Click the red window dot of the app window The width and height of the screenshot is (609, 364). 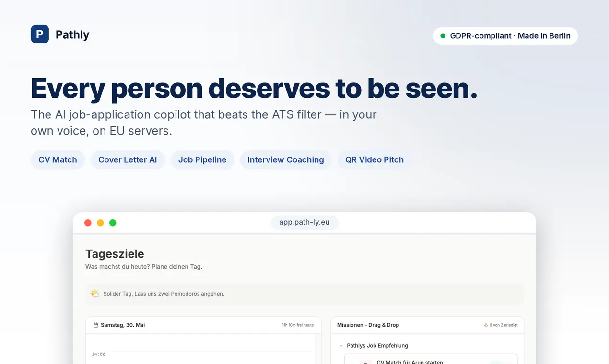(x=88, y=223)
